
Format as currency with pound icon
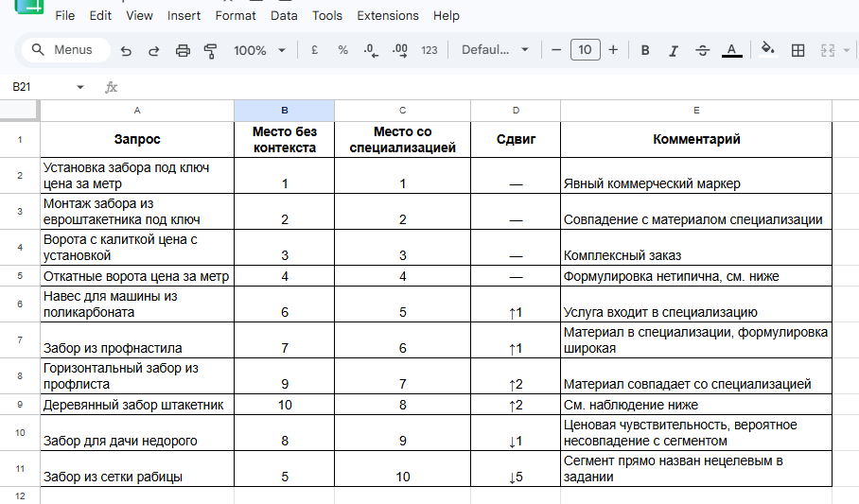(x=314, y=50)
